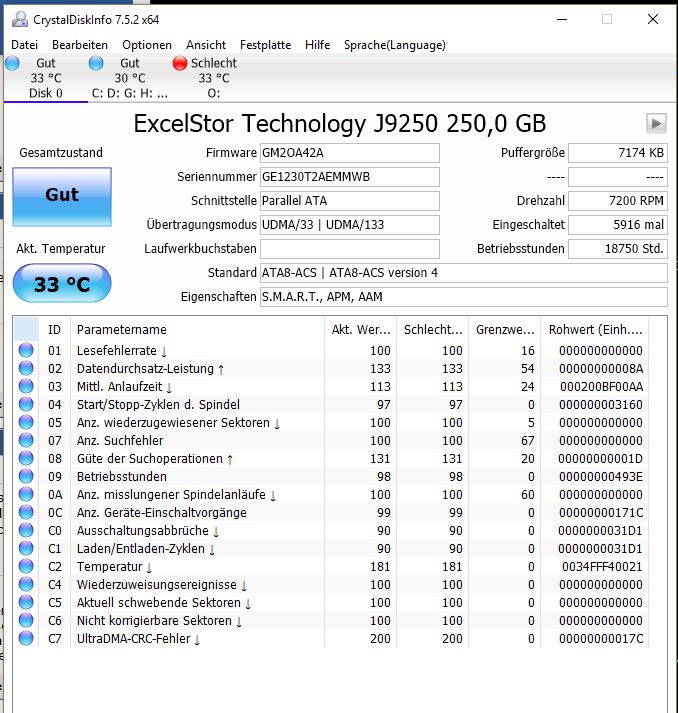Go to next disk with the arrow button
This screenshot has height=713, width=678.
[656, 123]
